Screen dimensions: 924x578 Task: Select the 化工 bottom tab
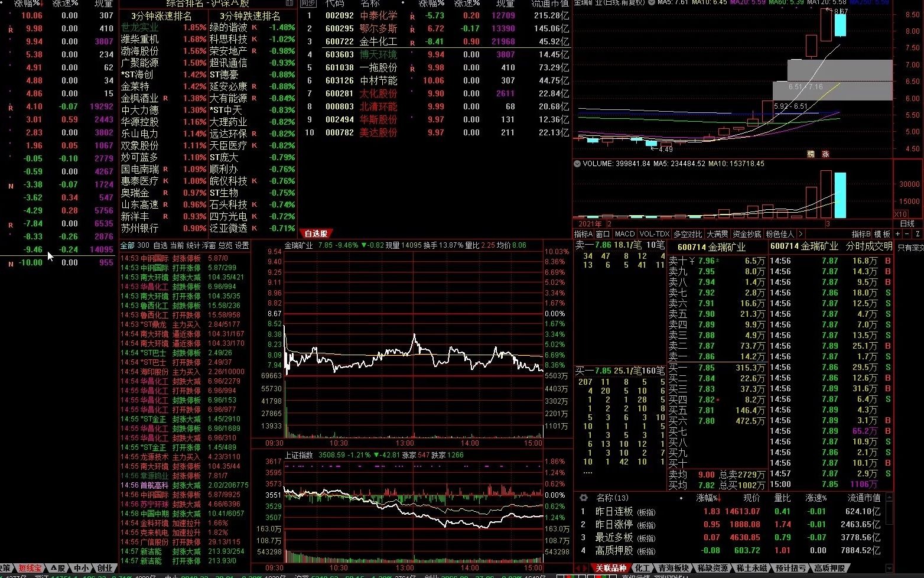(x=642, y=569)
